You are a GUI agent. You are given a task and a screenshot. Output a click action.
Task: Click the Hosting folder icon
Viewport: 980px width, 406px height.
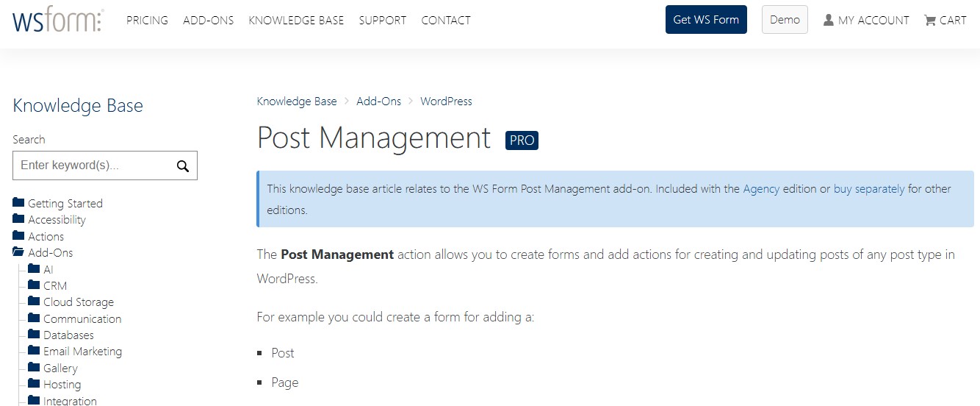[x=34, y=383]
